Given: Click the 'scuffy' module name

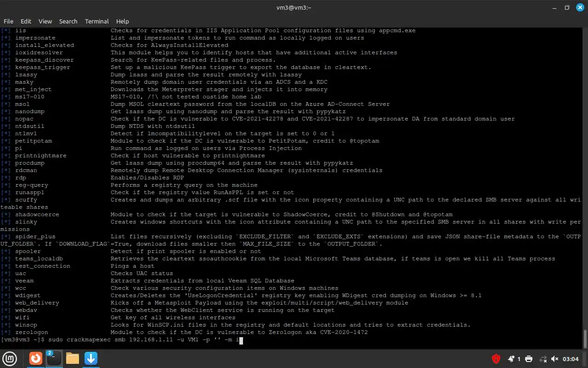Looking at the screenshot, I should [26, 200].
